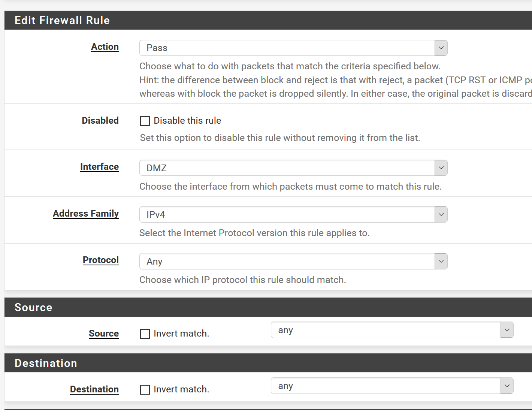532x410 pixels.
Task: Click the Disabled field label
Action: 100,121
